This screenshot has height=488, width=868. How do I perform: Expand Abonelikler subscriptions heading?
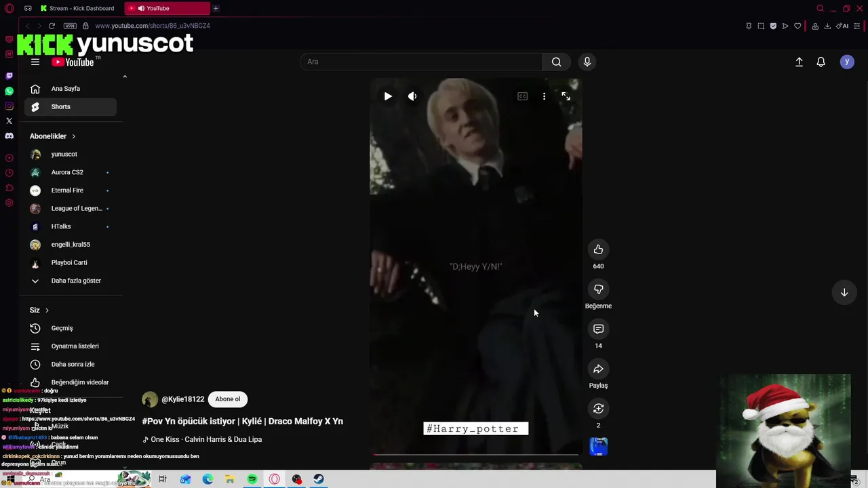[x=53, y=136]
